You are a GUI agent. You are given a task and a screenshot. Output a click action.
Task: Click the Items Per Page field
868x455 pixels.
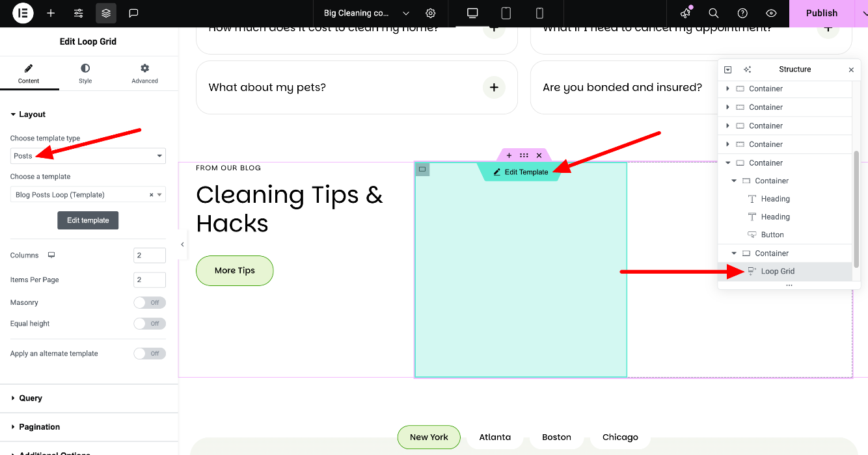pyautogui.click(x=149, y=279)
